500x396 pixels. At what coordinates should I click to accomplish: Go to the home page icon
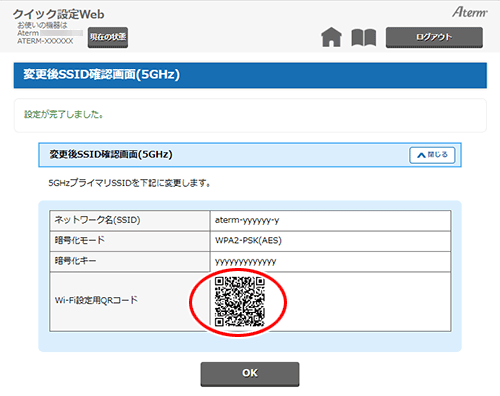coord(331,37)
